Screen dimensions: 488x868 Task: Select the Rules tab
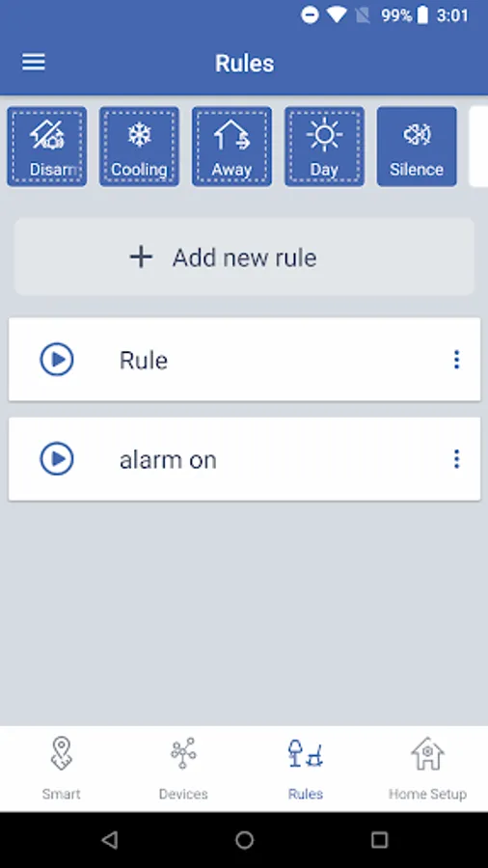pos(306,769)
